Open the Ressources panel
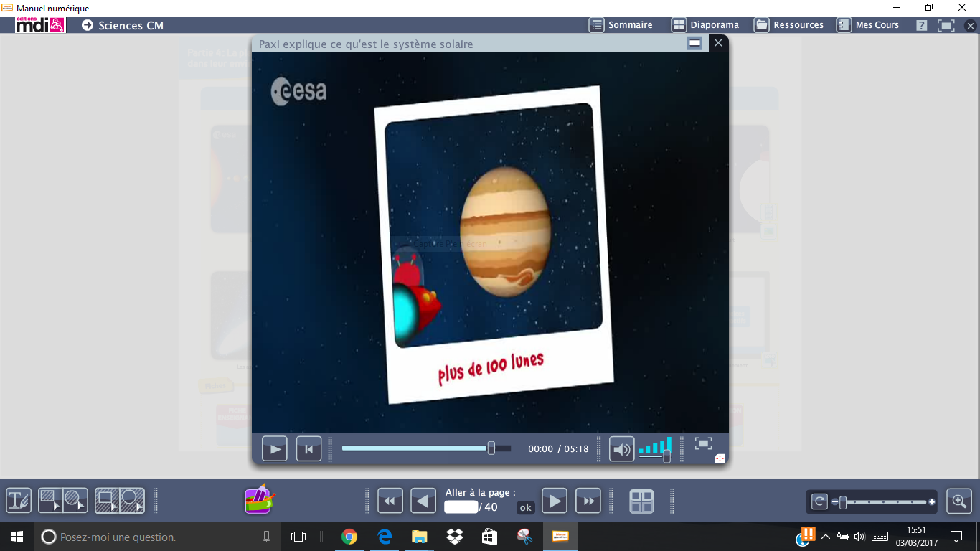Image resolution: width=980 pixels, height=551 pixels. pyautogui.click(x=789, y=25)
